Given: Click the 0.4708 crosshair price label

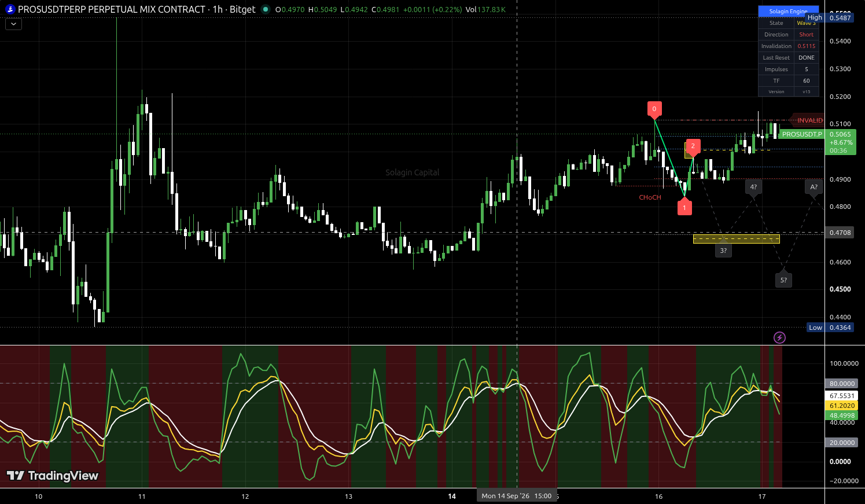Looking at the screenshot, I should click(840, 233).
